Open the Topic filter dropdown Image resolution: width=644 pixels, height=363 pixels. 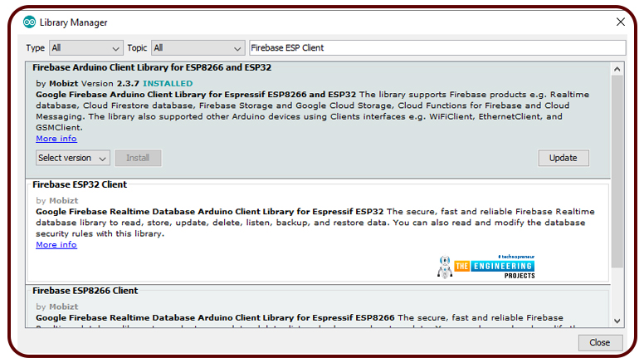pos(198,48)
